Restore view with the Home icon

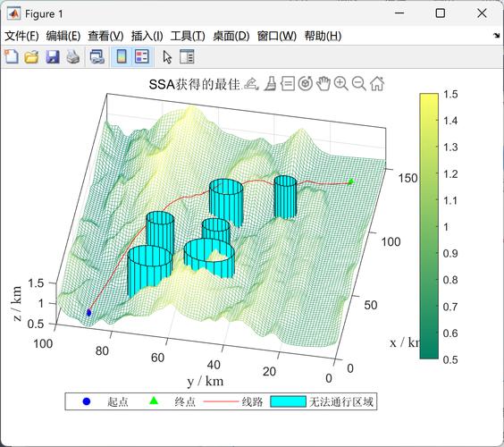pos(377,84)
